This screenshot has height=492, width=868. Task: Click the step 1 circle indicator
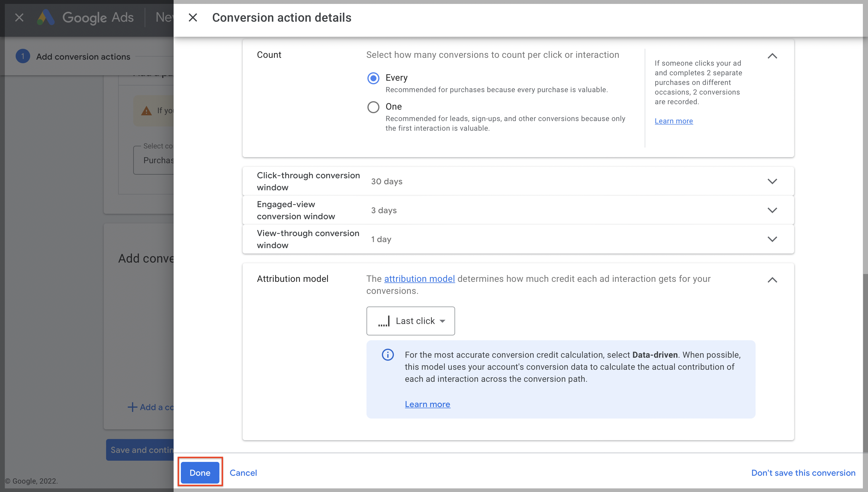point(23,56)
